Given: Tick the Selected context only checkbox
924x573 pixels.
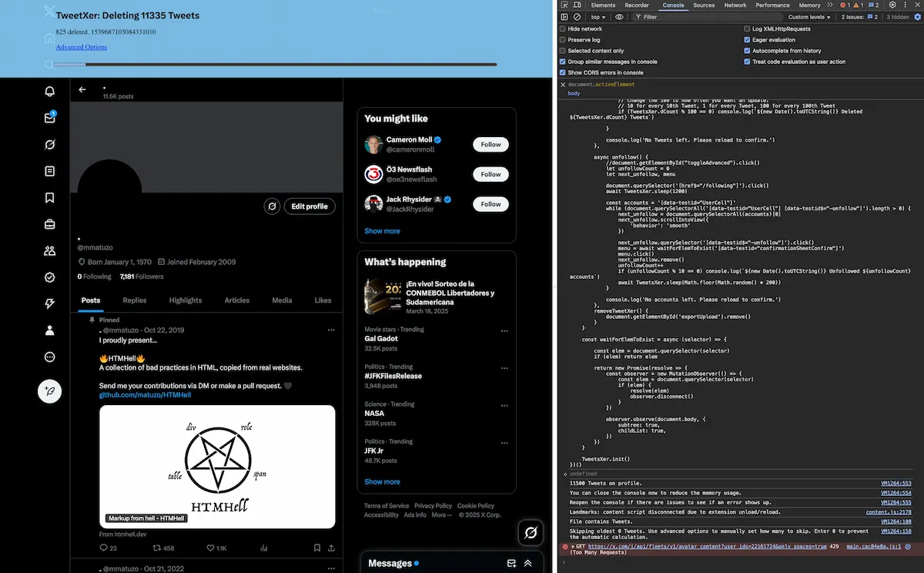Looking at the screenshot, I should 563,51.
